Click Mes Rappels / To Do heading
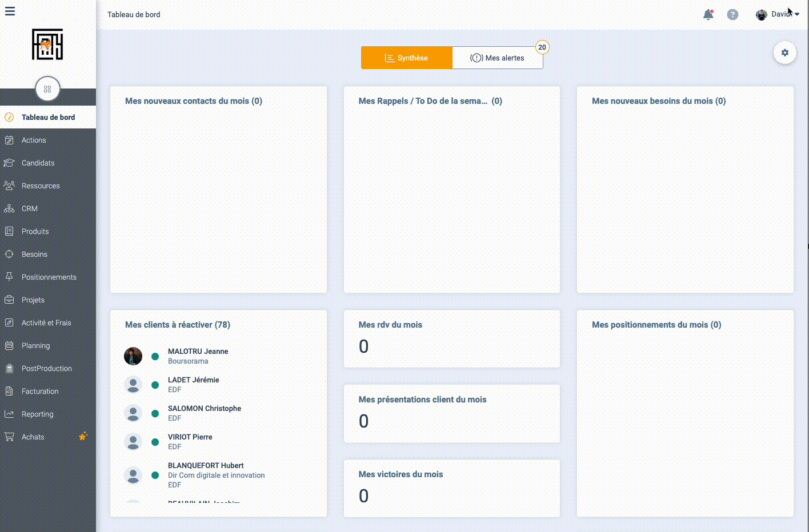 430,101
